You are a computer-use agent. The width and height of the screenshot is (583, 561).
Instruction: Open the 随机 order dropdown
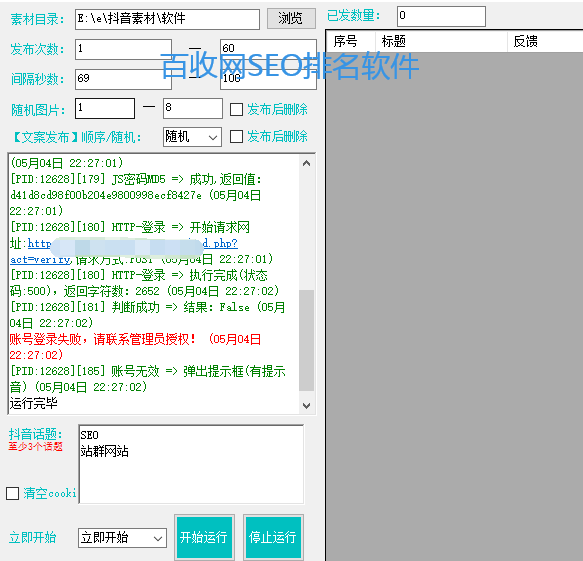coord(192,137)
